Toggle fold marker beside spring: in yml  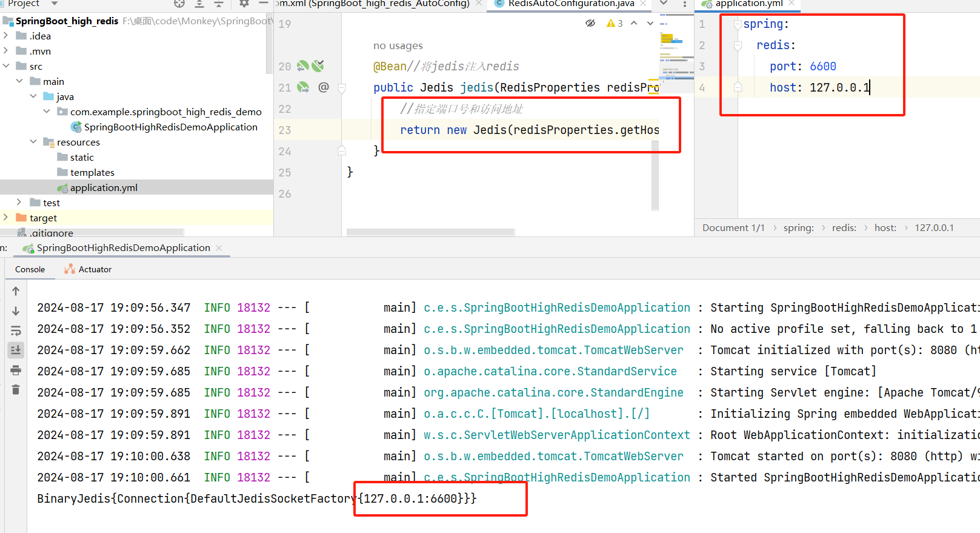(738, 24)
